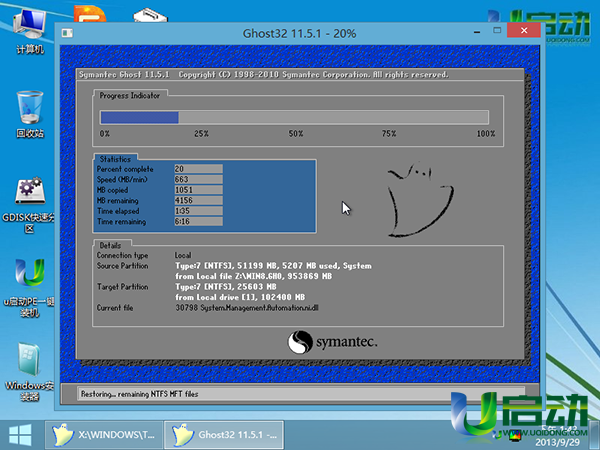This screenshot has width=600, height=450.
Task: Click the Windows Start button
Action: (x=20, y=435)
